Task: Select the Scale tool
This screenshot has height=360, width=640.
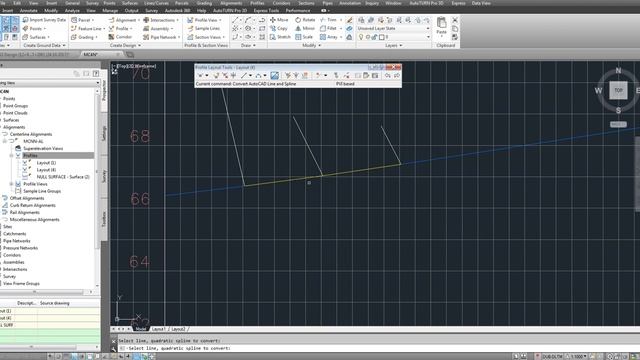Action: pos(304,37)
